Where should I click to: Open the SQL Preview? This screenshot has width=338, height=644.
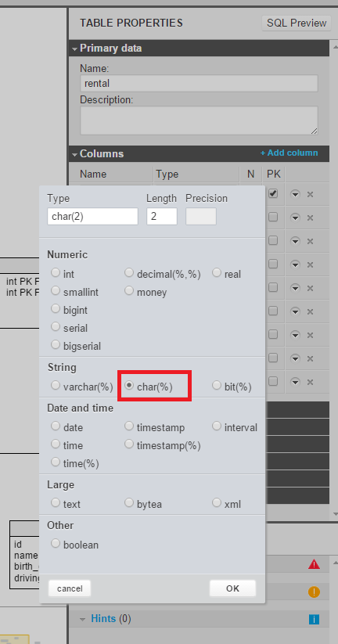(297, 23)
